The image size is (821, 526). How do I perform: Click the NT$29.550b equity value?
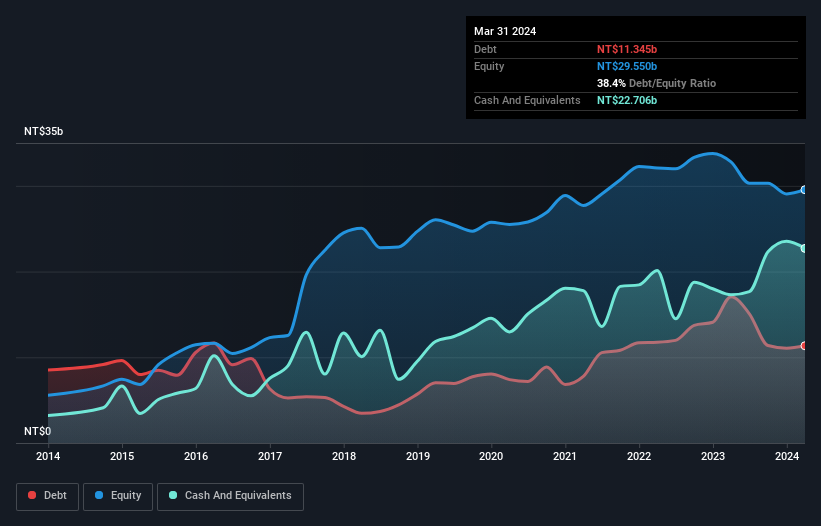[x=627, y=66]
